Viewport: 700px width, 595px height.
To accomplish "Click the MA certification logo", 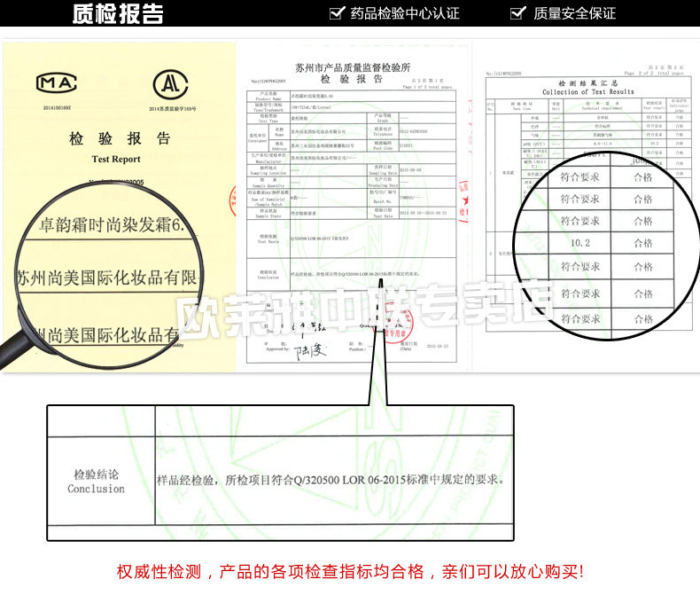I will (x=56, y=82).
